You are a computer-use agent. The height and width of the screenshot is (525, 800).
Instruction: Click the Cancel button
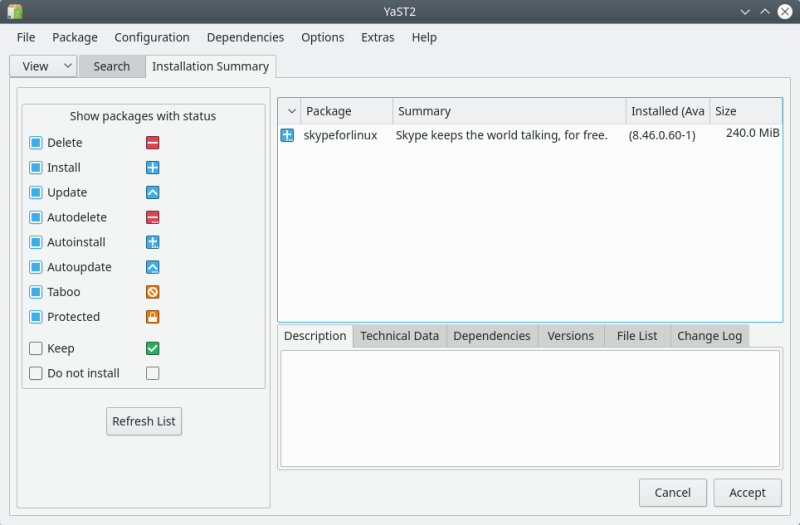tap(672, 493)
